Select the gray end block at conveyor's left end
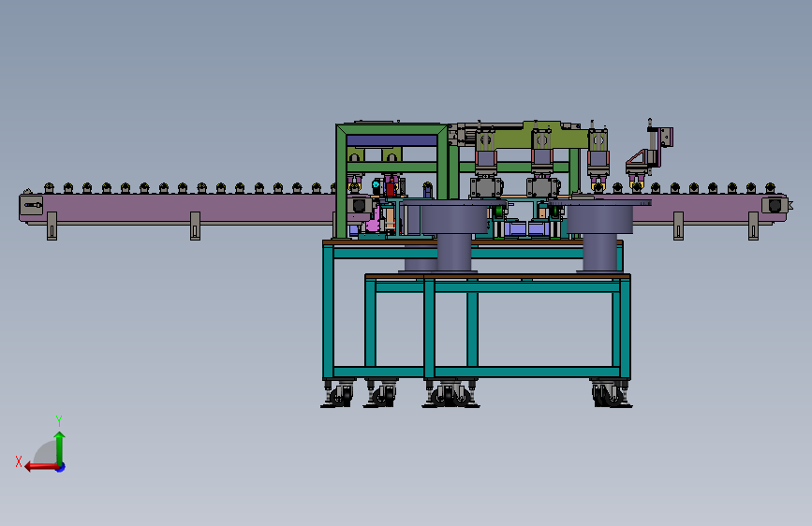The width and height of the screenshot is (812, 526). 31,206
